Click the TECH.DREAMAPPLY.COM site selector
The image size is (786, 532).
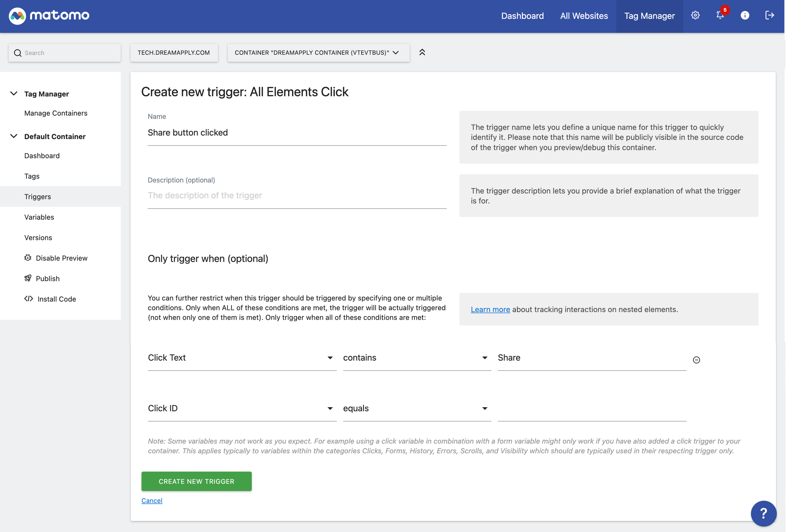pos(174,53)
